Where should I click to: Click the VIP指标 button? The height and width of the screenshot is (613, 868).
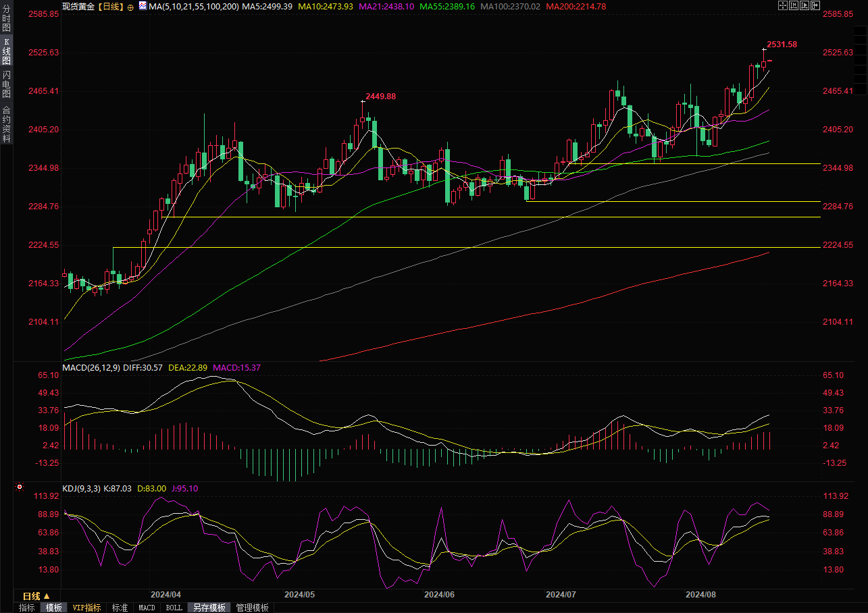pyautogui.click(x=86, y=608)
